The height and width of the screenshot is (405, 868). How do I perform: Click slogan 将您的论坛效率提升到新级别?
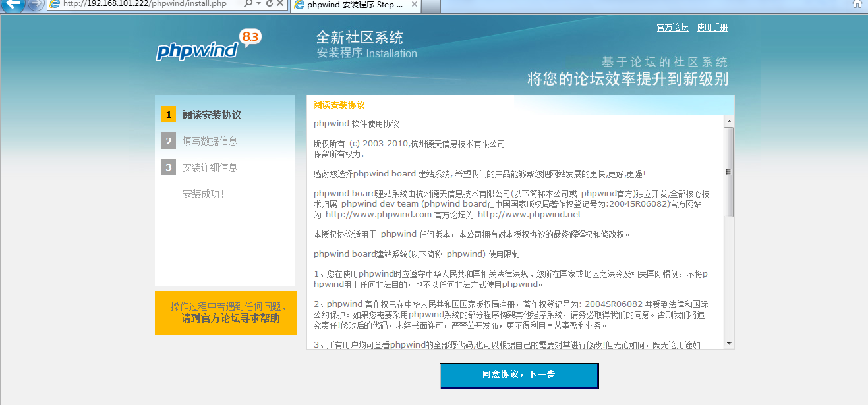point(628,80)
